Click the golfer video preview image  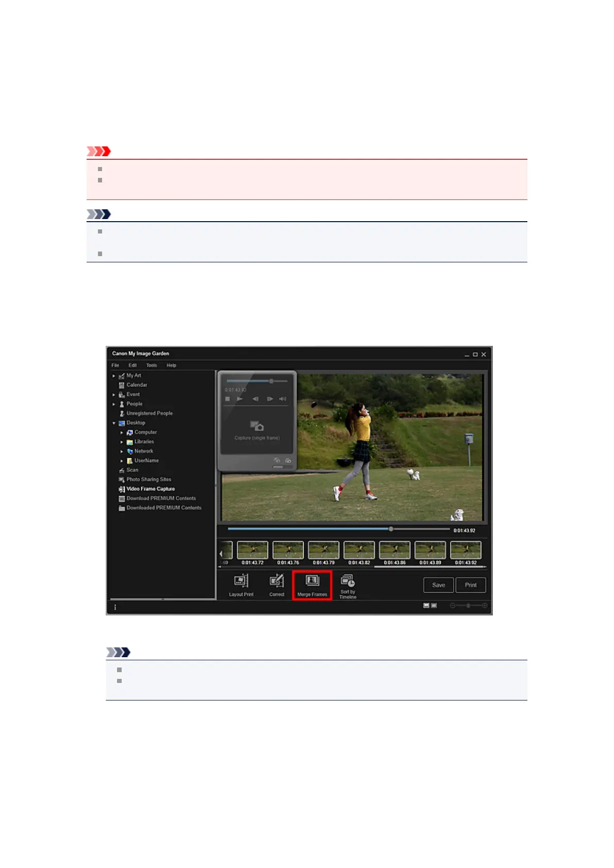coord(353,447)
